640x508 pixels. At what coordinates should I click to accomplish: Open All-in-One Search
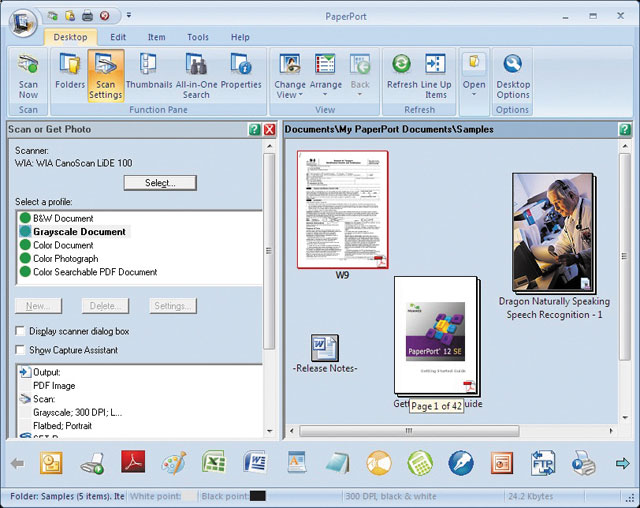click(196, 76)
